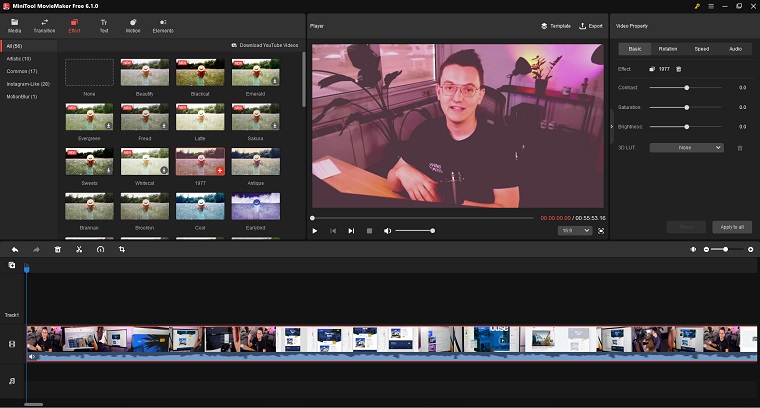Open the Motion tab
Image resolution: width=760 pixels, height=408 pixels.
pyautogui.click(x=133, y=26)
